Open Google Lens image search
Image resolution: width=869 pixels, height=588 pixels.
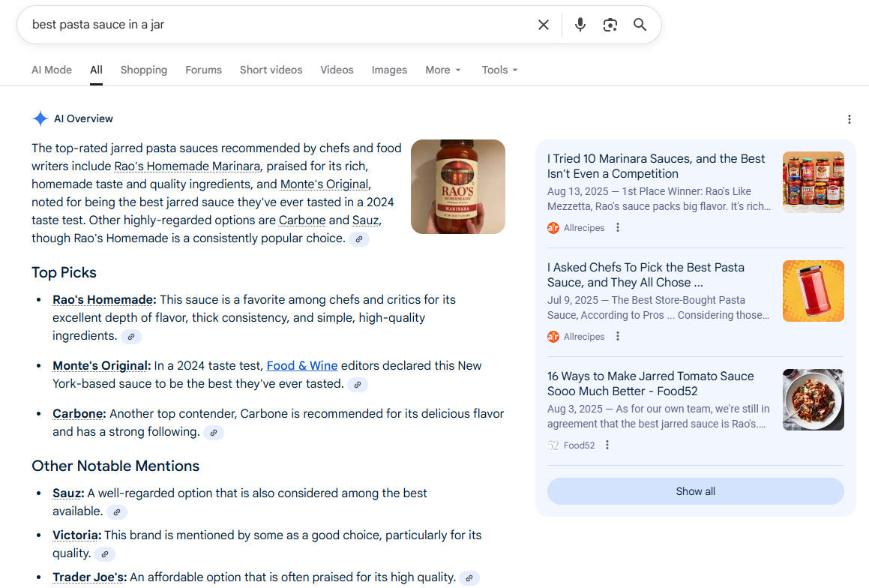pyautogui.click(x=610, y=24)
